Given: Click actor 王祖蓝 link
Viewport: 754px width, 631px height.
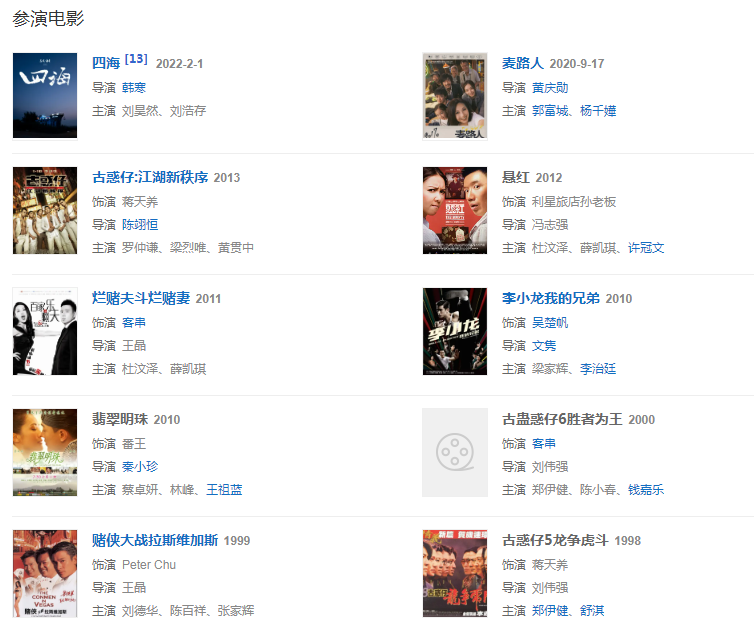Looking at the screenshot, I should [x=224, y=490].
